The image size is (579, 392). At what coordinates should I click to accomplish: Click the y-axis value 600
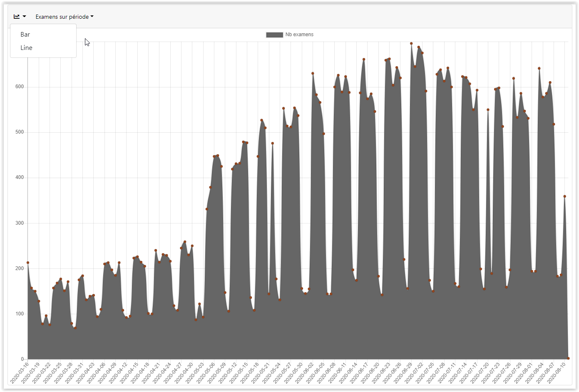(20, 87)
